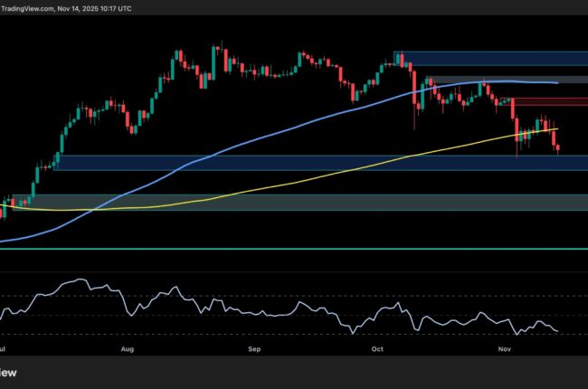588x389 pixels.
Task: Click the most recent red candle on the chart
Action: tap(558, 147)
